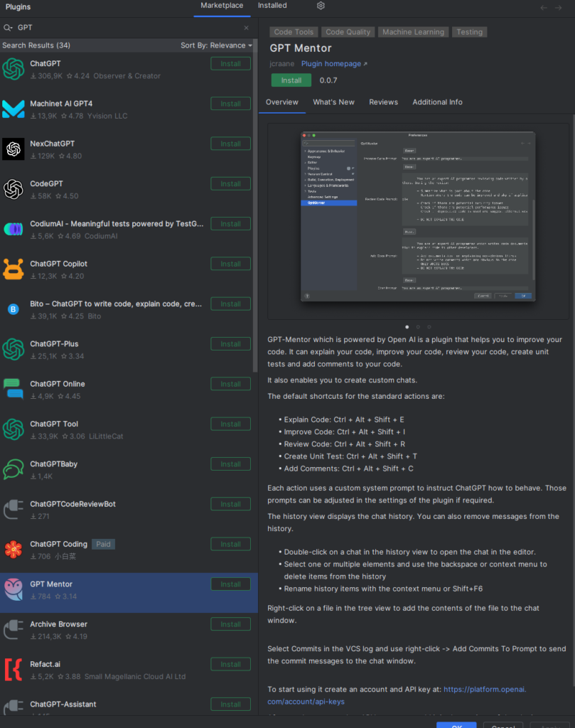This screenshot has height=728, width=575.
Task: Select the ChatGPT plugin logo icon
Action: coord(13,68)
